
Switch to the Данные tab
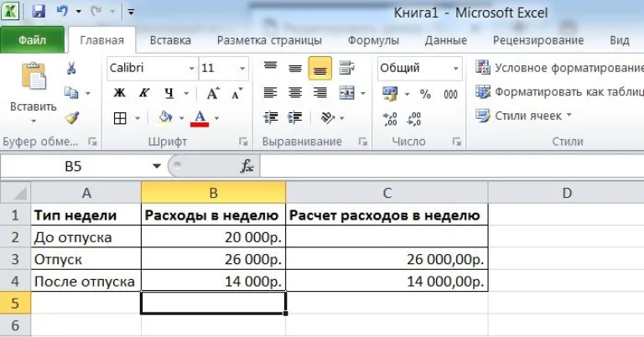pos(445,40)
